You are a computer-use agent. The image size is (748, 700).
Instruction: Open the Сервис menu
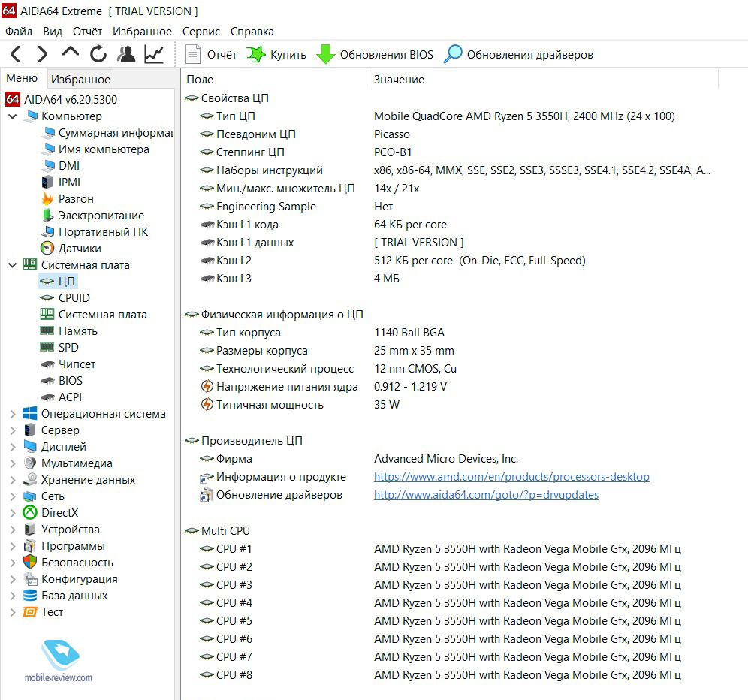coord(201,32)
